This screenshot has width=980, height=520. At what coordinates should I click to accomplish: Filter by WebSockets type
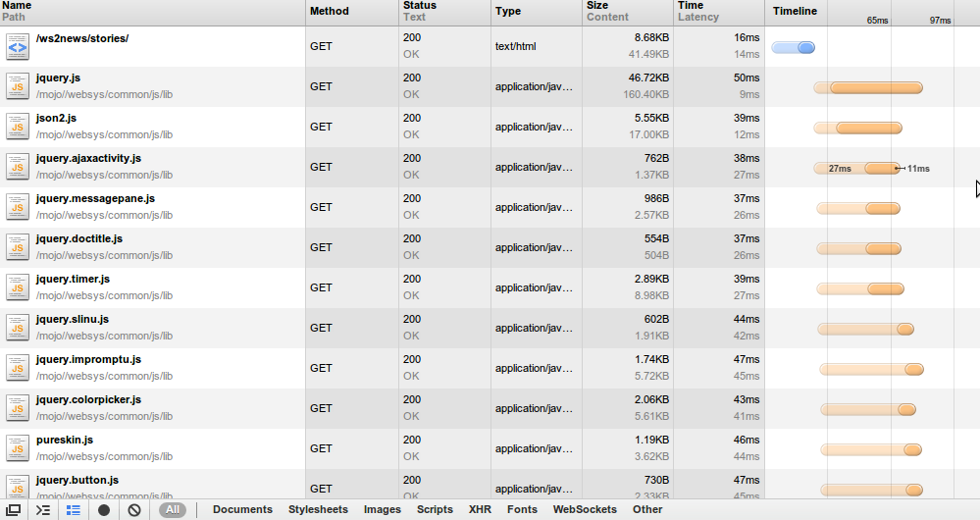coord(585,510)
